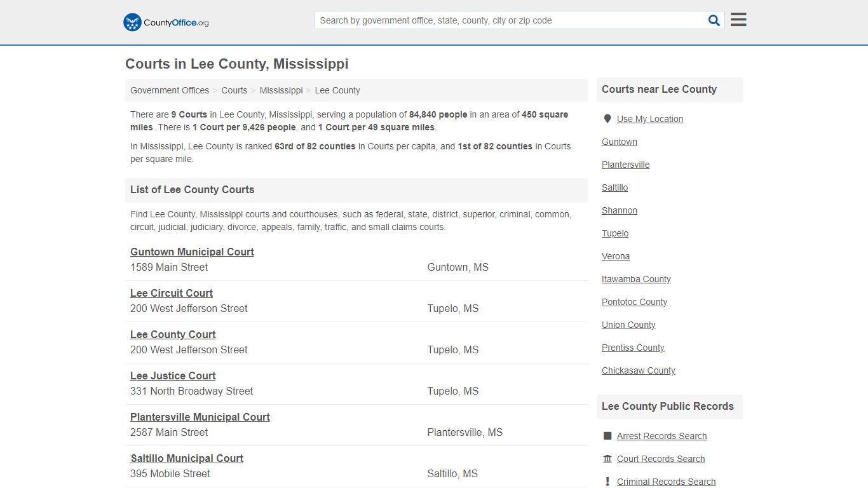Open Union County link
868x488 pixels.
coord(628,325)
